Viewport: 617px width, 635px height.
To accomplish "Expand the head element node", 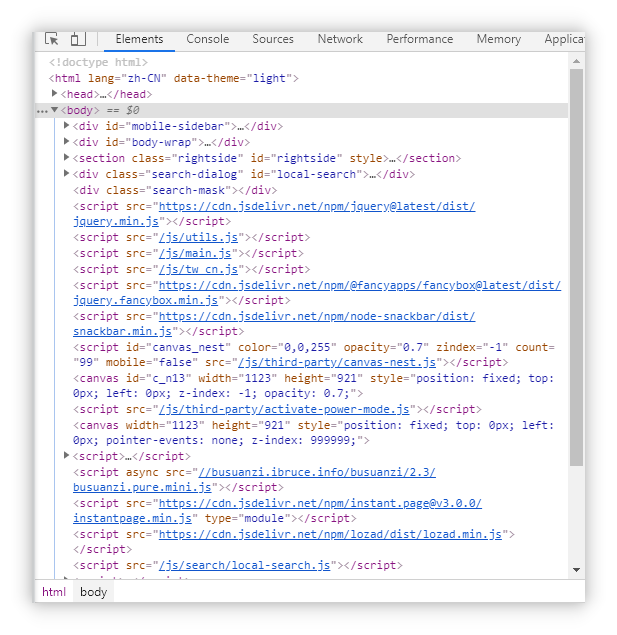I will 56,94.
